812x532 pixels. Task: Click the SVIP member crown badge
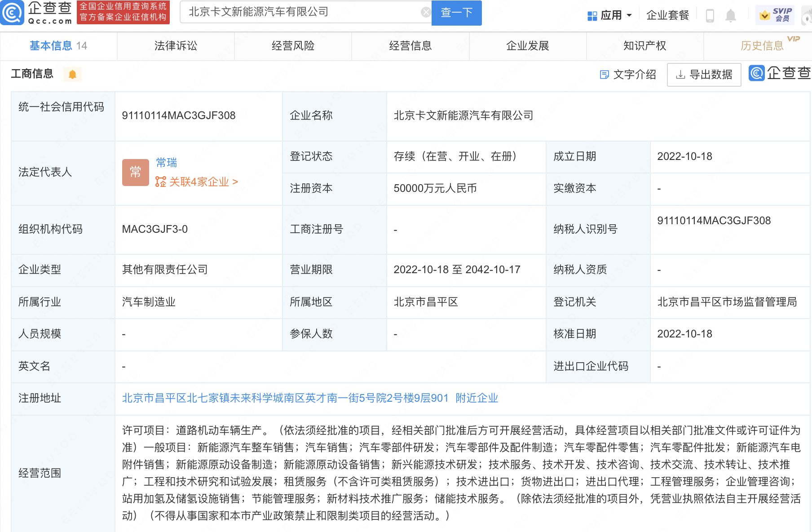click(x=775, y=15)
